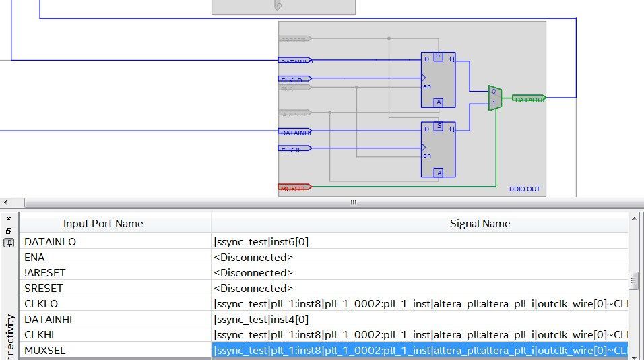Select the !ARESET row in the port table
Screen dimensions: 644x360
coord(323,273)
